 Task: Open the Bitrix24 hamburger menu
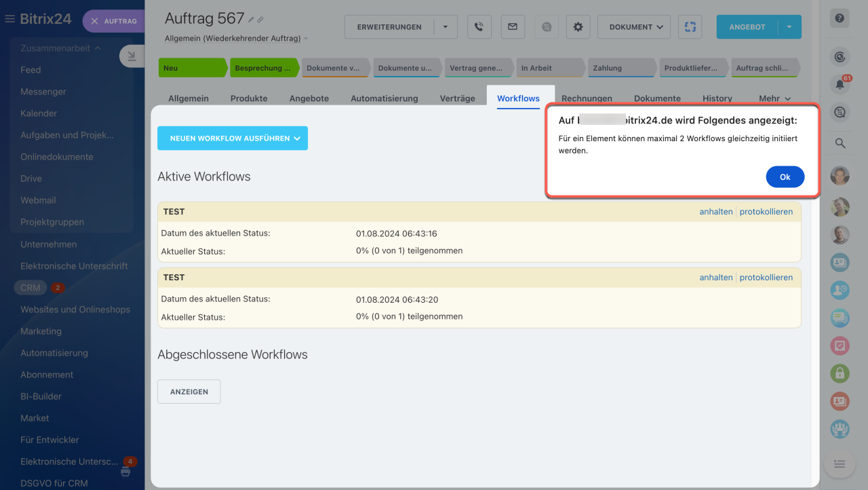(9, 19)
